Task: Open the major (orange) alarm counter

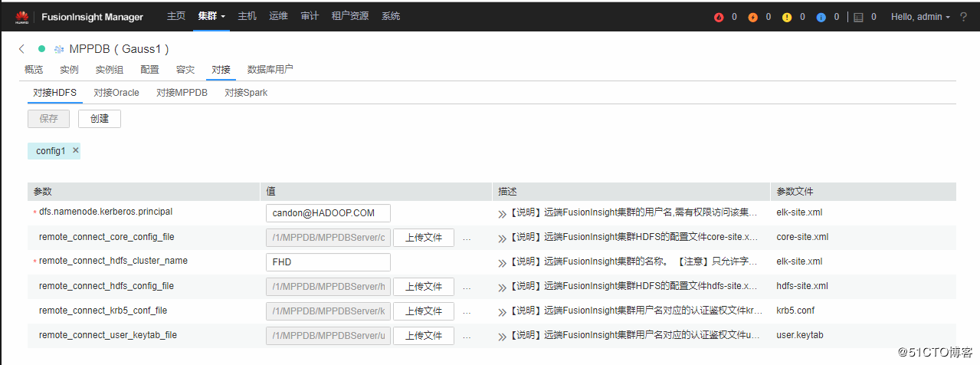Action: point(752,17)
